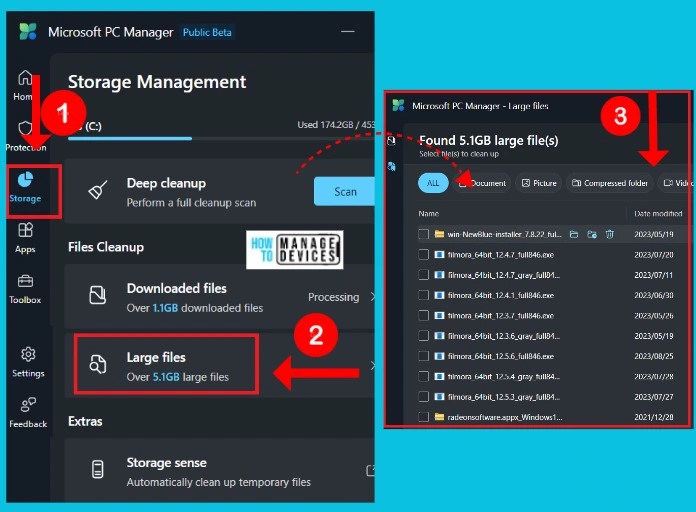Open Storage sense card

(219, 471)
